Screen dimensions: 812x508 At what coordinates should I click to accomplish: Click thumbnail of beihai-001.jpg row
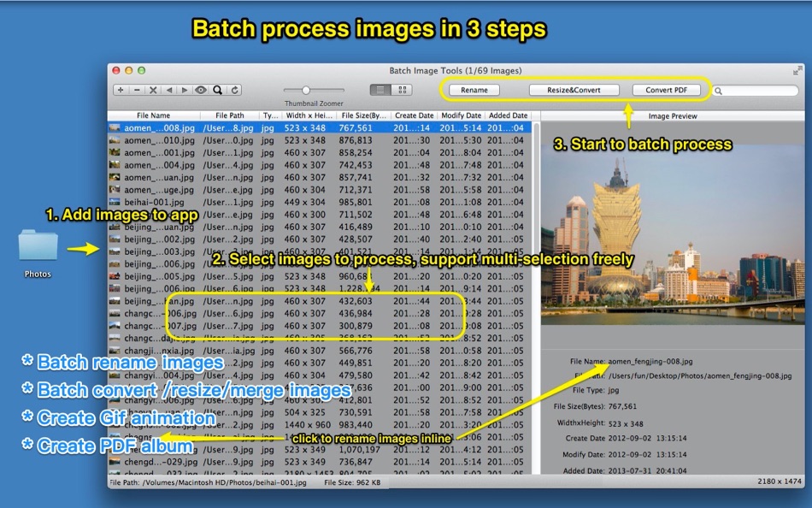115,202
